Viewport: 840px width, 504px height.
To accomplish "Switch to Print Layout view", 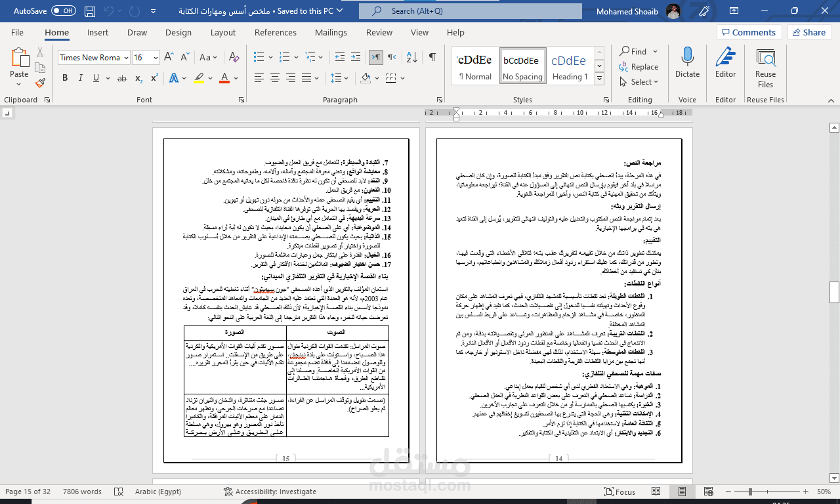I will click(682, 492).
